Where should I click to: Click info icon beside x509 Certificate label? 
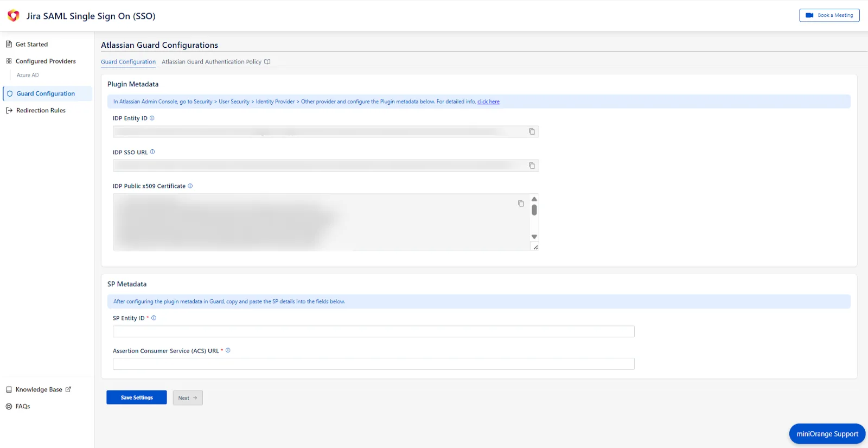(190, 186)
